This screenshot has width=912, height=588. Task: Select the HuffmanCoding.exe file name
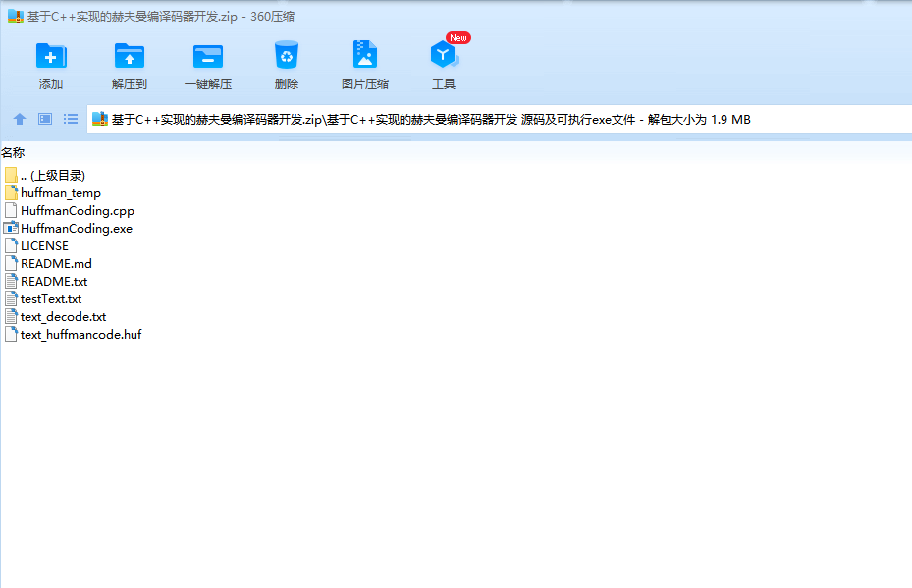click(77, 229)
